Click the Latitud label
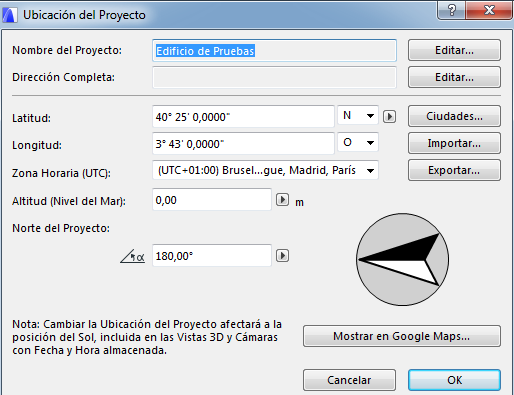 click(31, 118)
